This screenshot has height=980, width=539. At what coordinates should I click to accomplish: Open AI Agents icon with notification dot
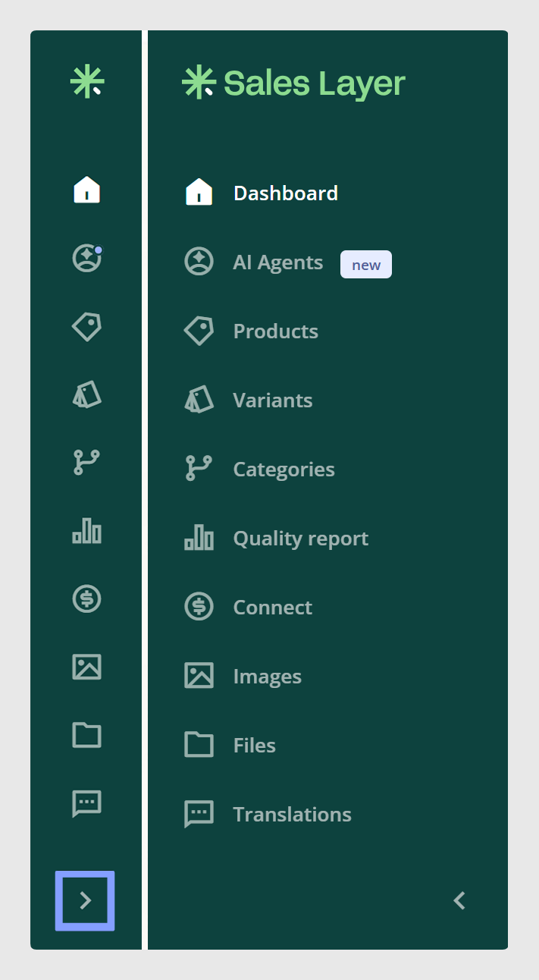click(86, 258)
